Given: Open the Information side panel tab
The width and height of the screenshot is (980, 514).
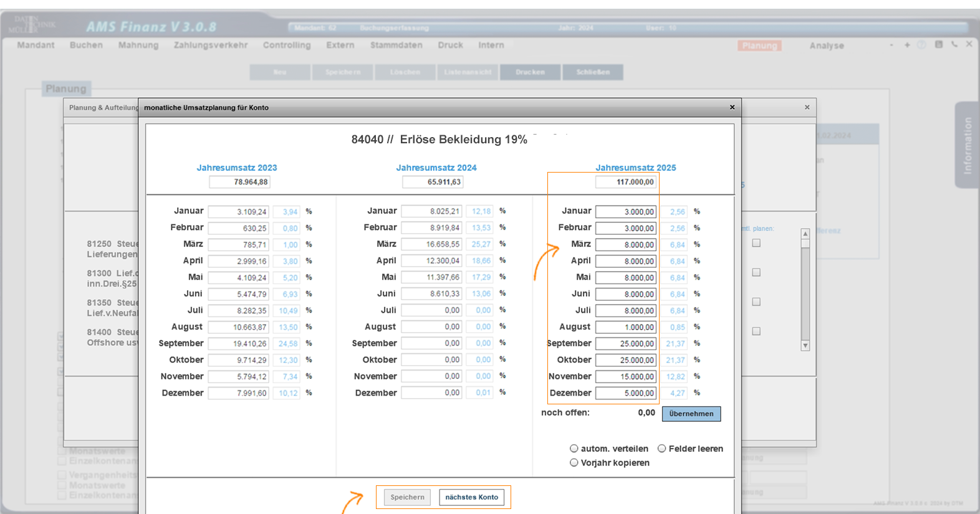Looking at the screenshot, I should pyautogui.click(x=967, y=145).
